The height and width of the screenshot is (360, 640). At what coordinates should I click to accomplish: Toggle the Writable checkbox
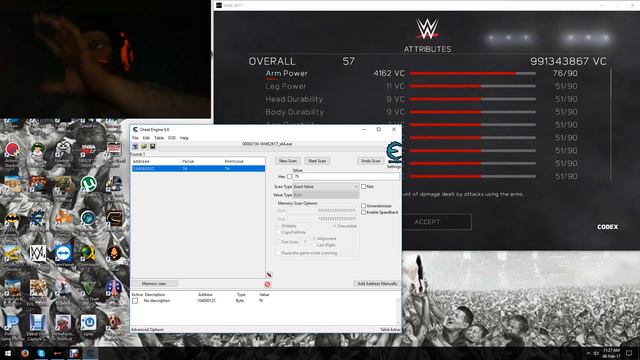tap(279, 226)
